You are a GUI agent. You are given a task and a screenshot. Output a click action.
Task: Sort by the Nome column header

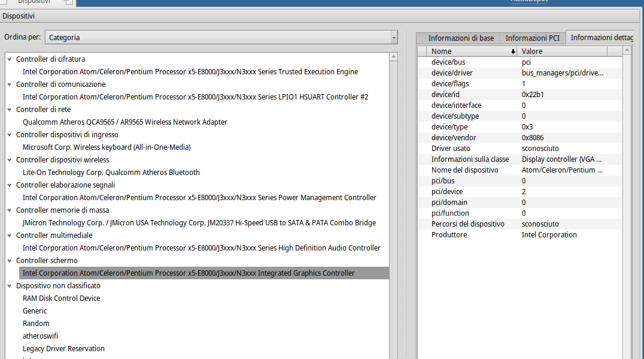coord(472,52)
